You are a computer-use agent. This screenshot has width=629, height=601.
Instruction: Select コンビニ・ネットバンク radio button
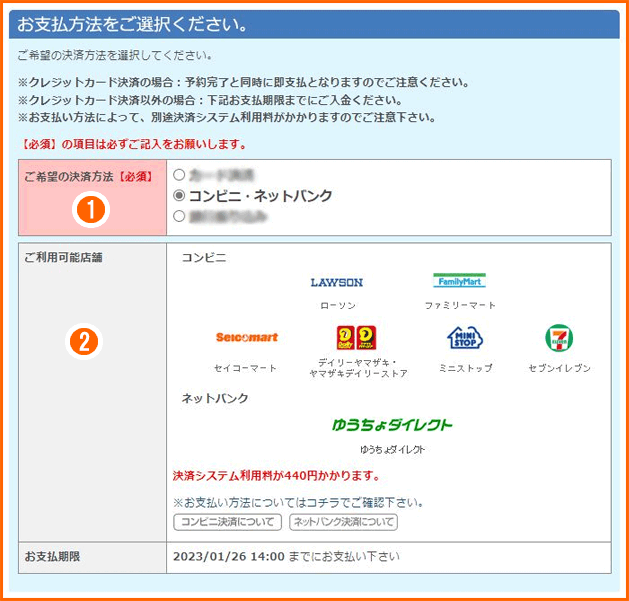(179, 195)
